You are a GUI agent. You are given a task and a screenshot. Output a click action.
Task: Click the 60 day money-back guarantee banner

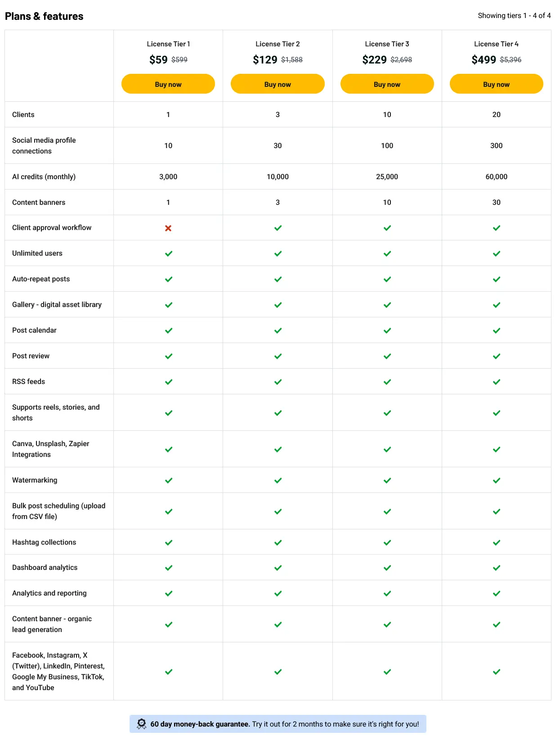click(284, 724)
